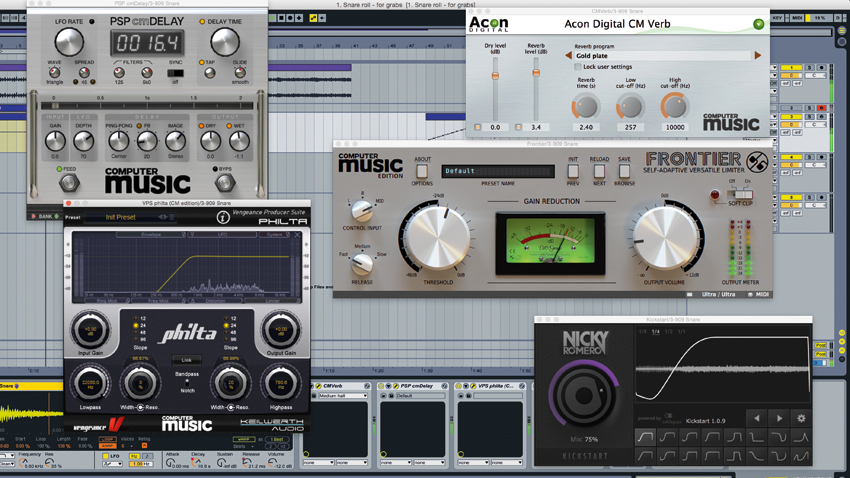This screenshot has height=478, width=850.
Task: Fold the CMVerb device with its triangle
Action: (x=311, y=386)
